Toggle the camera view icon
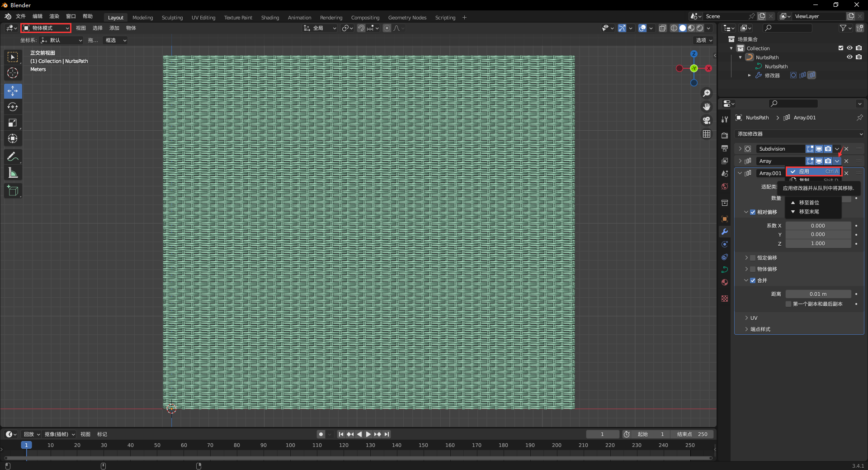 (707, 120)
